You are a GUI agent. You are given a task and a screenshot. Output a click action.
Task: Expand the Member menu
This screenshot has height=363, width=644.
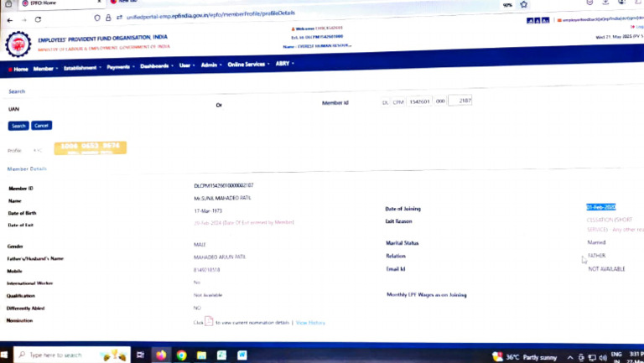(x=45, y=69)
